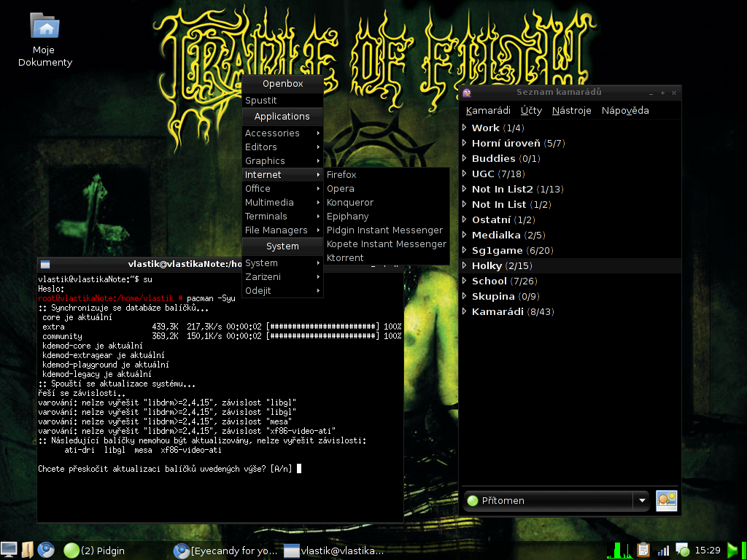This screenshot has height=560, width=747.
Task: Open the Přítomen status selector dropdown
Action: [556, 500]
